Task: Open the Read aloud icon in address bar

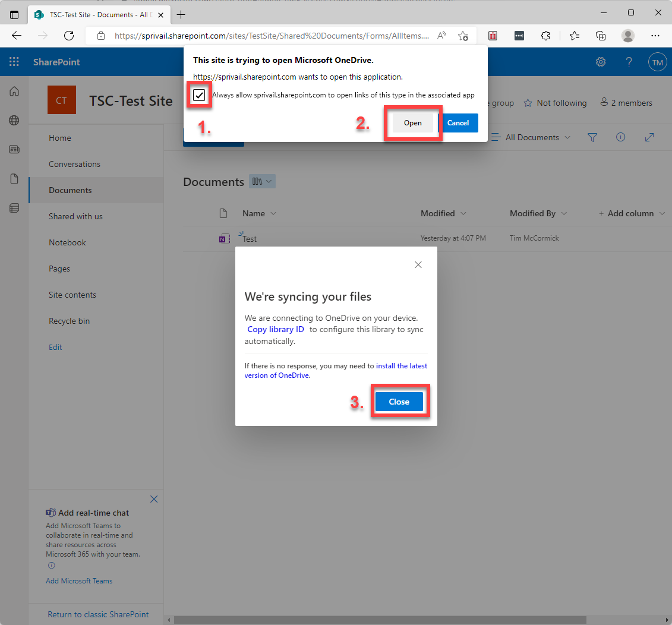Action: point(442,36)
